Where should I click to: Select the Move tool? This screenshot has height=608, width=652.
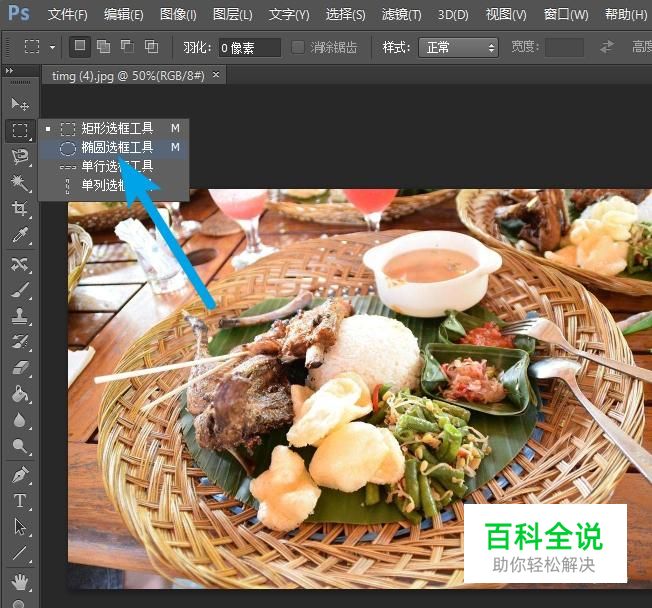tap(20, 104)
